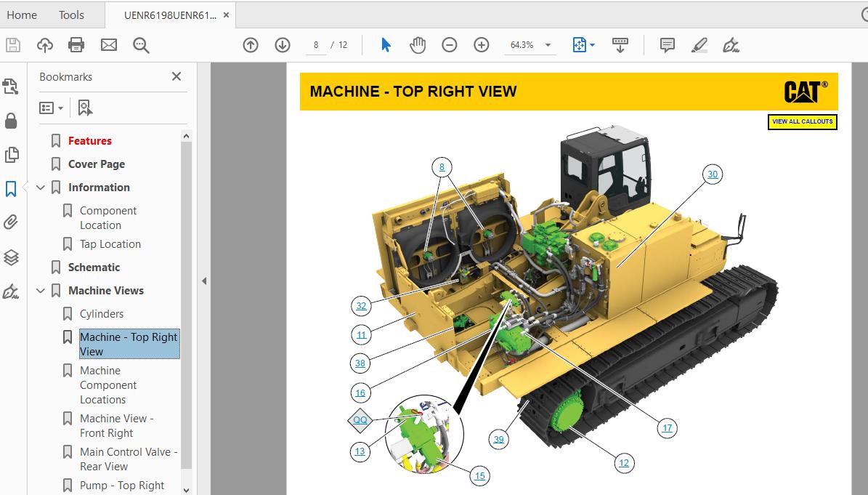Open the Cylinders bookmark
The image size is (868, 495).
point(101,314)
